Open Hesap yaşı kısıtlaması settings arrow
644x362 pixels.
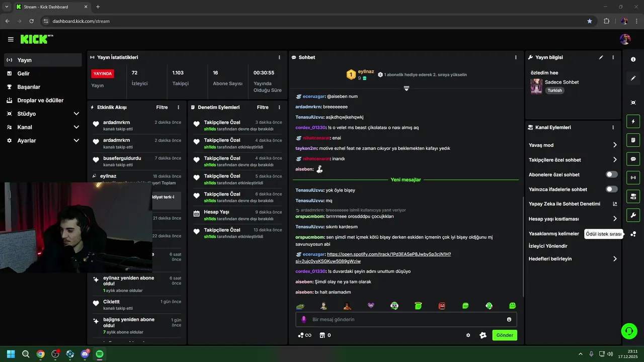pyautogui.click(x=615, y=219)
